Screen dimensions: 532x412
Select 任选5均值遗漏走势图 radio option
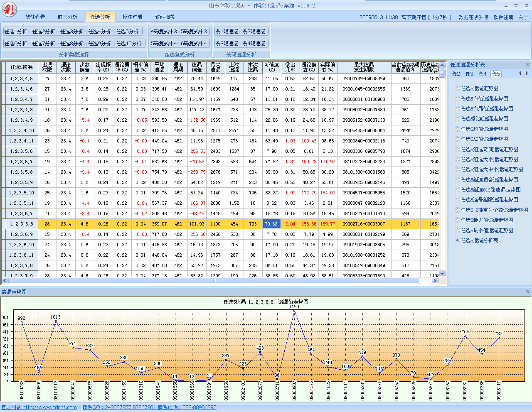click(x=481, y=129)
